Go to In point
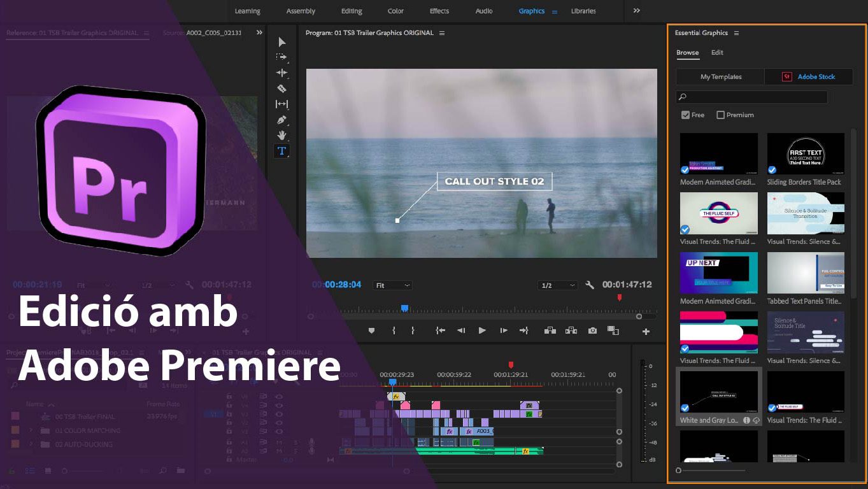The height and width of the screenshot is (489, 868). (x=440, y=330)
